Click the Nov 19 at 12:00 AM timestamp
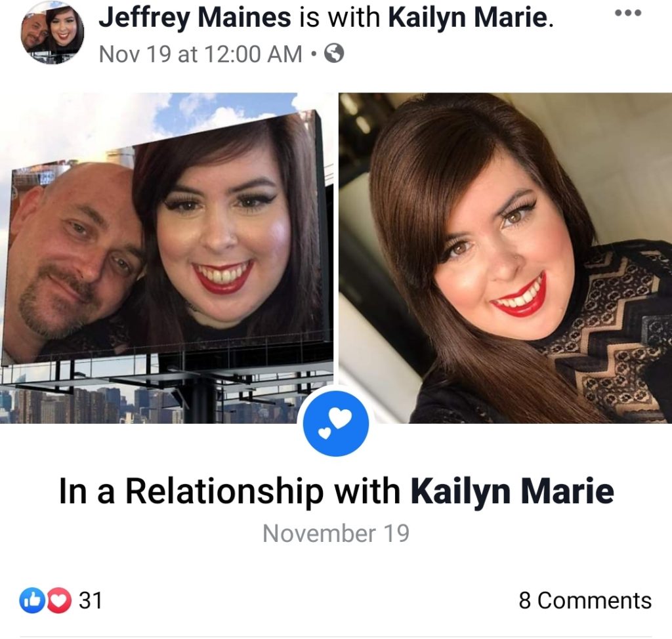Image resolution: width=672 pixels, height=639 pixels. (x=201, y=54)
